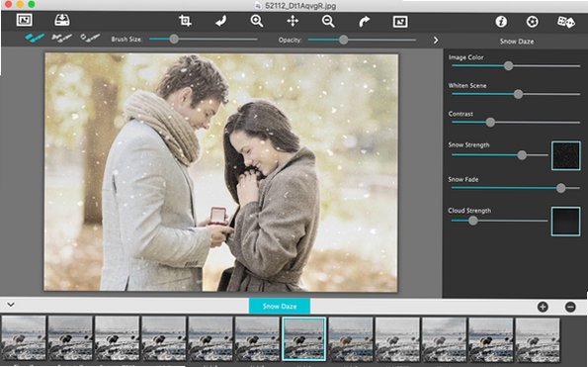Click the green window zoom button
The width and height of the screenshot is (588, 367).
[32, 4]
